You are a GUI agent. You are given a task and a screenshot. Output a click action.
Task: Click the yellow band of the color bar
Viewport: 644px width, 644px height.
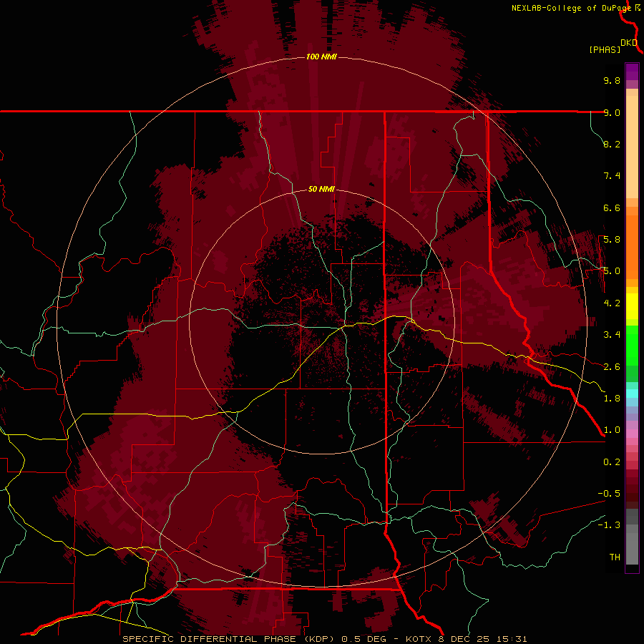pos(632,306)
